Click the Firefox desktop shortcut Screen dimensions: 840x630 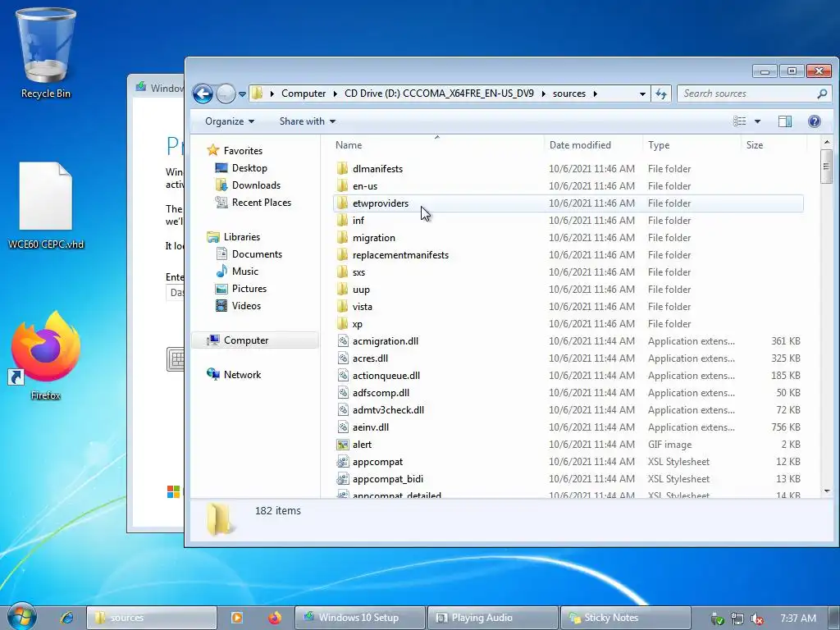(x=46, y=356)
